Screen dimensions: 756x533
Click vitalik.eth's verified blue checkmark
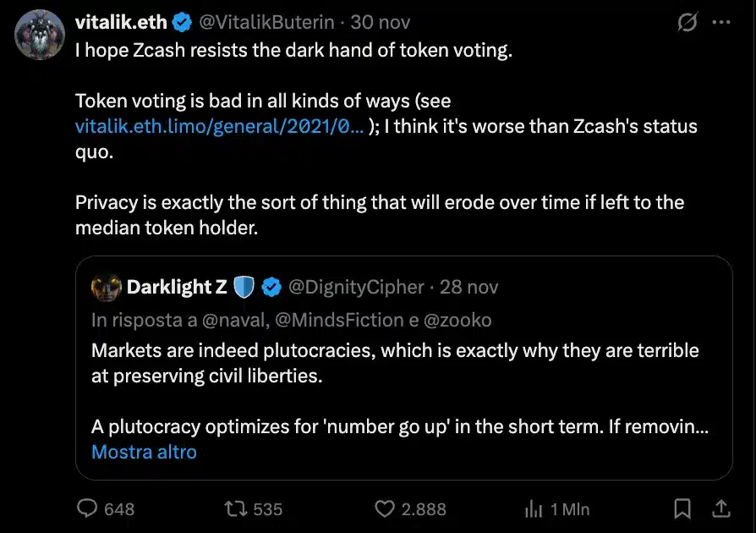pos(181,22)
